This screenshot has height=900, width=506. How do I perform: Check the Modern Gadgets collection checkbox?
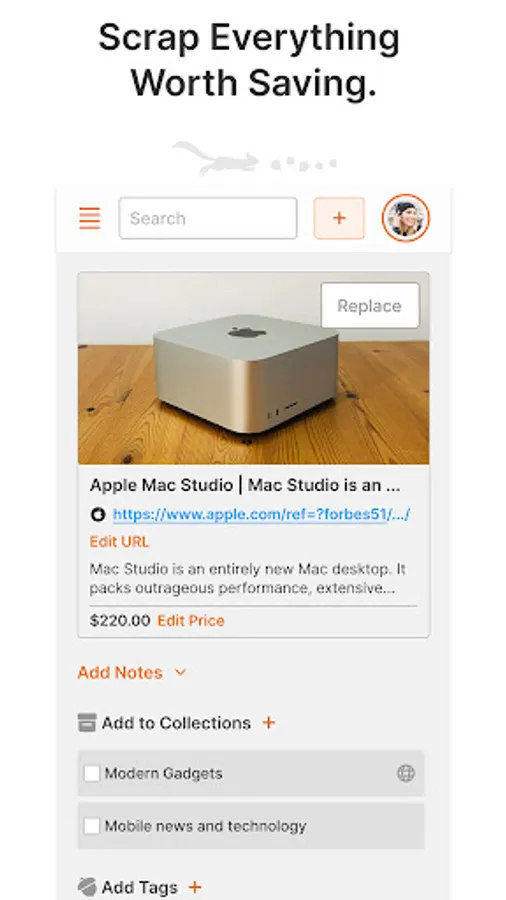(92, 773)
